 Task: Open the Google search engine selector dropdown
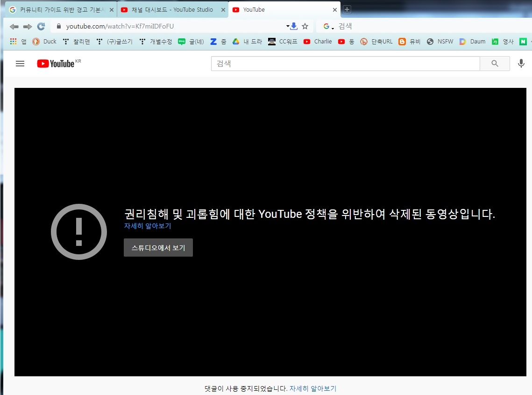coord(328,26)
